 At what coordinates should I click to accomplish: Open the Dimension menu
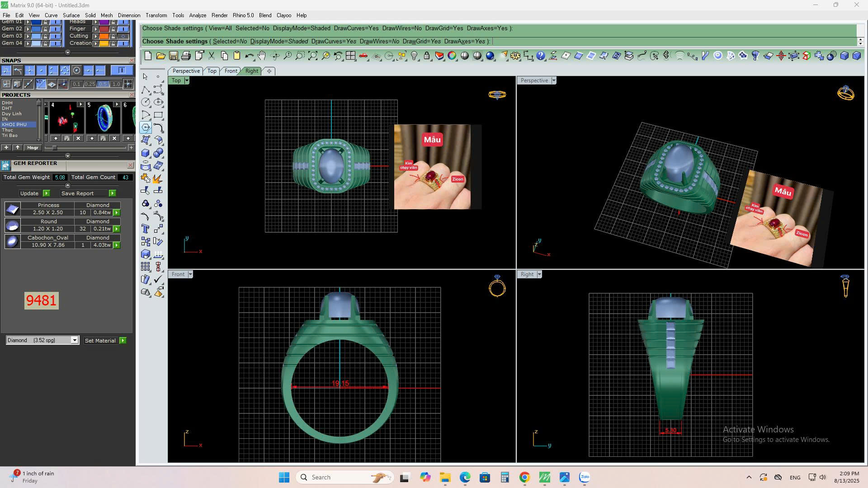tap(129, 15)
